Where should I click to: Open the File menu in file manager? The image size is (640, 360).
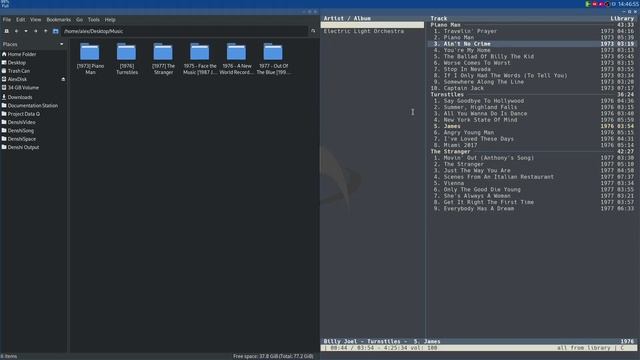tap(7, 20)
